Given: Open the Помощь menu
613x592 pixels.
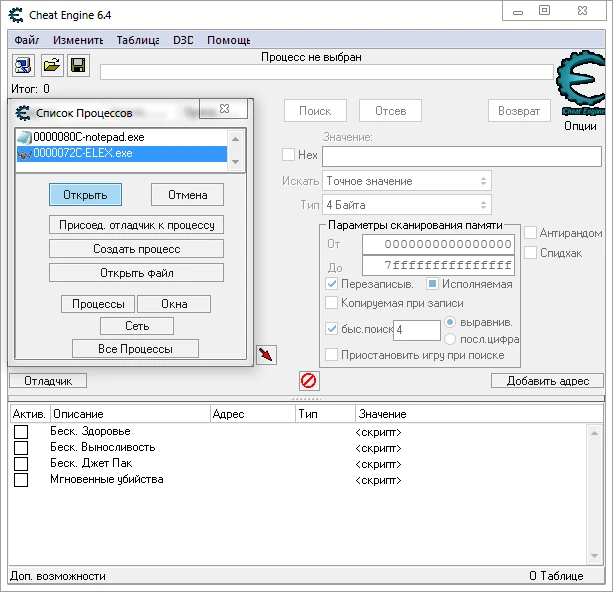Looking at the screenshot, I should (x=229, y=40).
